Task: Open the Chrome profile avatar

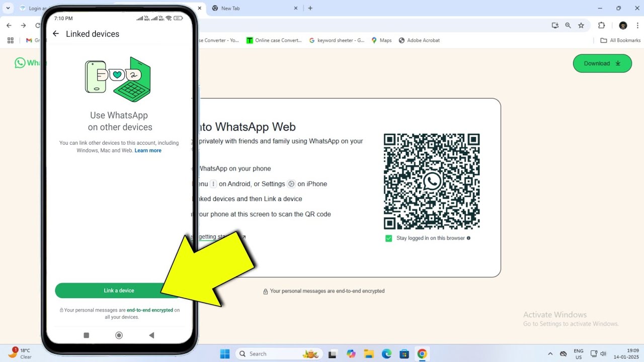Action: pos(623,25)
